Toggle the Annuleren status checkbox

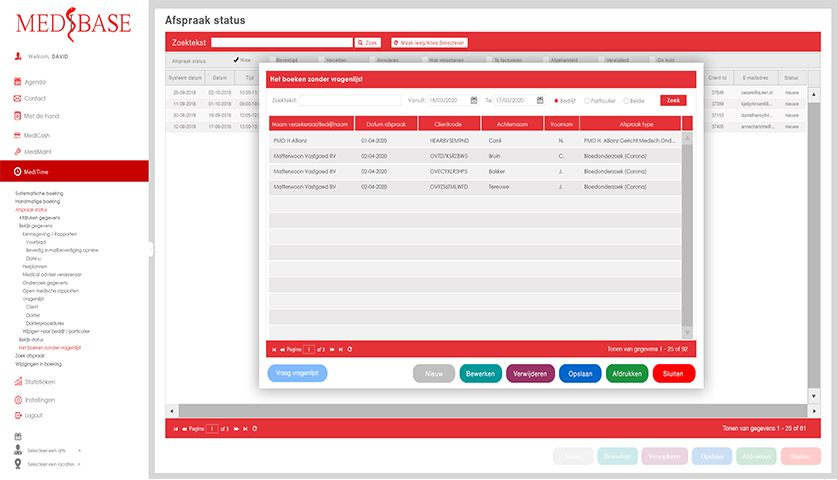click(373, 60)
